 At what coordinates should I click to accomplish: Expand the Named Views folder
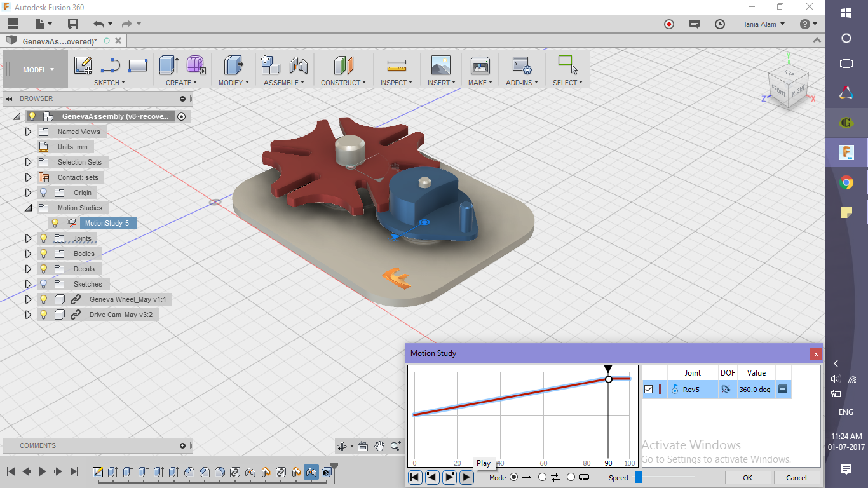28,132
